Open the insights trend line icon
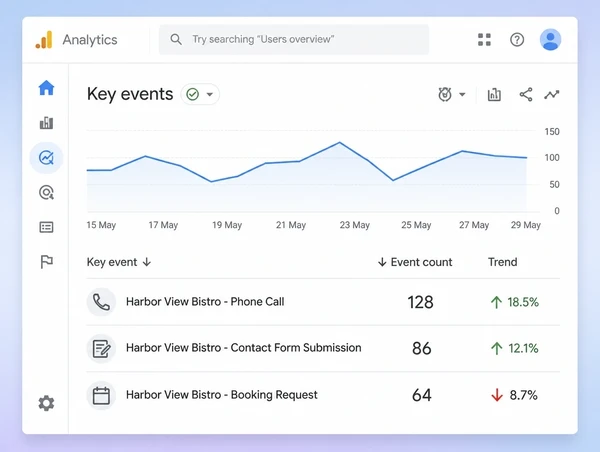 551,95
